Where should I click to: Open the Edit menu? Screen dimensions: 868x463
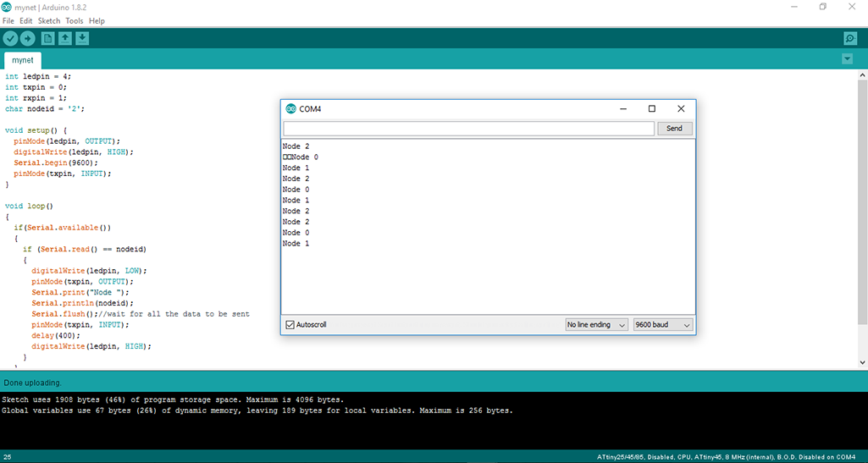tap(26, 21)
